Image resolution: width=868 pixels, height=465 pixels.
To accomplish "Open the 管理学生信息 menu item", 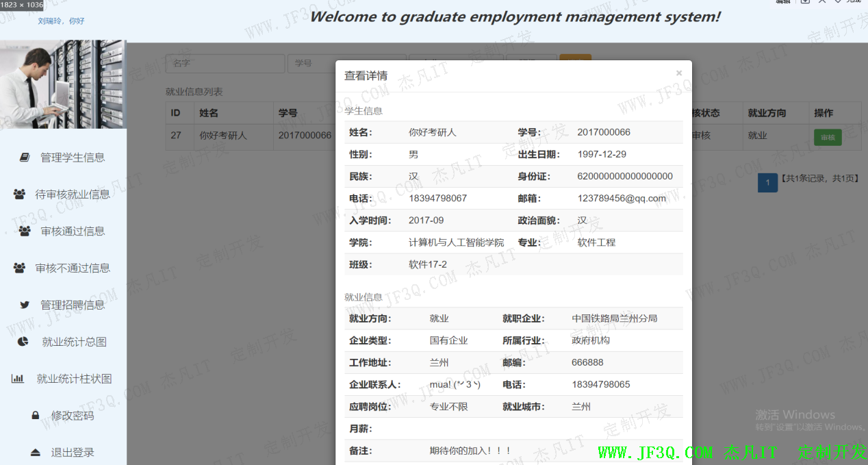I will pos(73,158).
